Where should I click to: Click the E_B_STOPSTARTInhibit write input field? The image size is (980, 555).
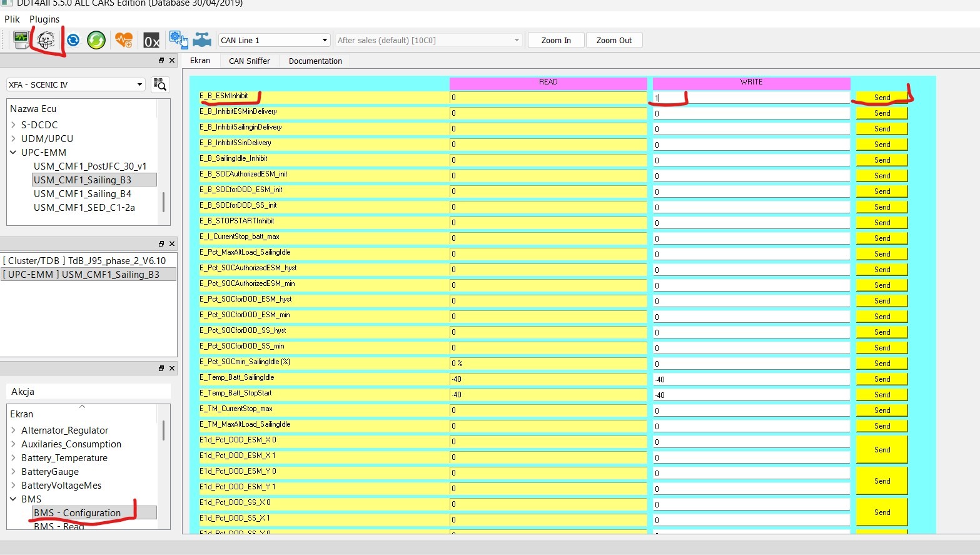[x=750, y=223]
